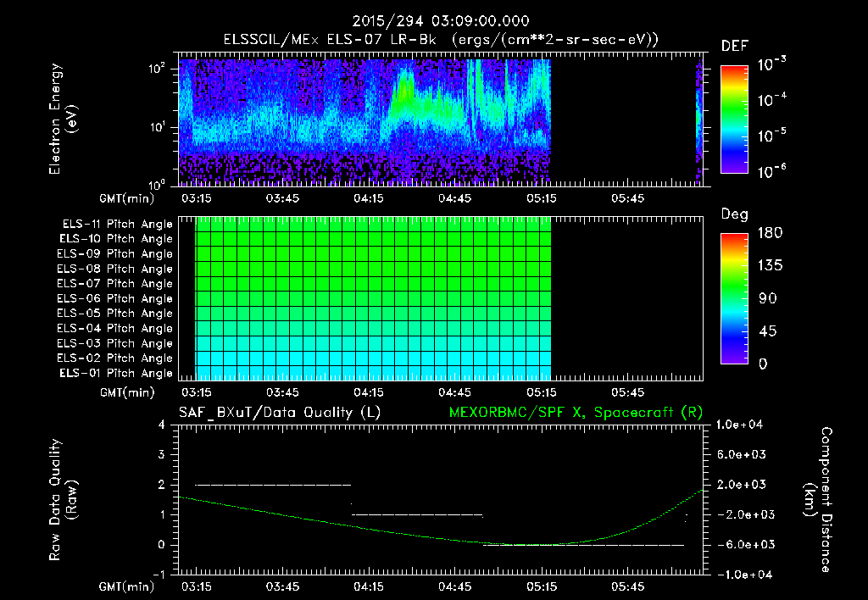Click the timestamp title 2015/294 03:09:00.000
This screenshot has height=600, width=868.
[441, 21]
